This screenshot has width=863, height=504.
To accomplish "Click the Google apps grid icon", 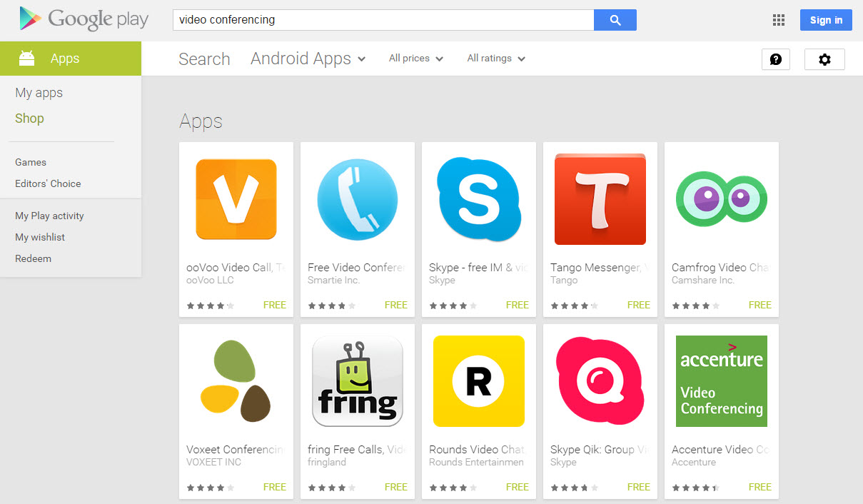I will 779,20.
